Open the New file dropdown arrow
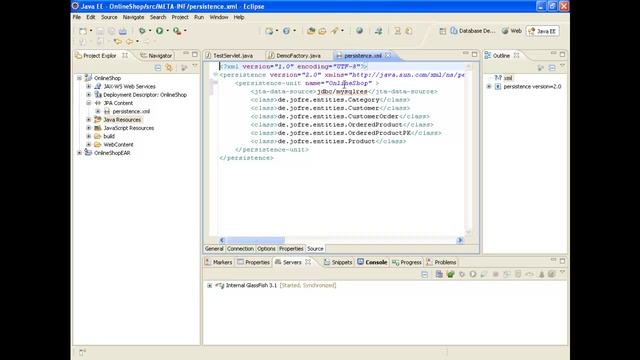This screenshot has height=360, width=640. (91, 31)
